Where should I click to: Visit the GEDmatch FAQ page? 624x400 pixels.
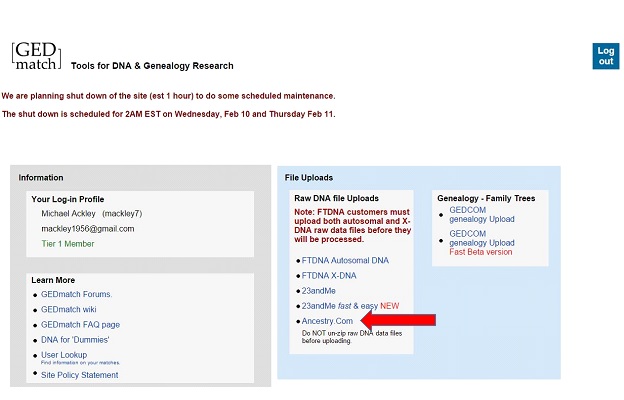point(80,324)
